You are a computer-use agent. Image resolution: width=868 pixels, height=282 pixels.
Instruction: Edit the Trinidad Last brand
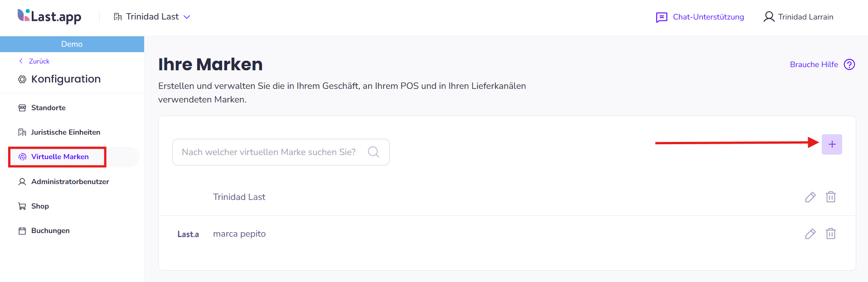pos(810,197)
